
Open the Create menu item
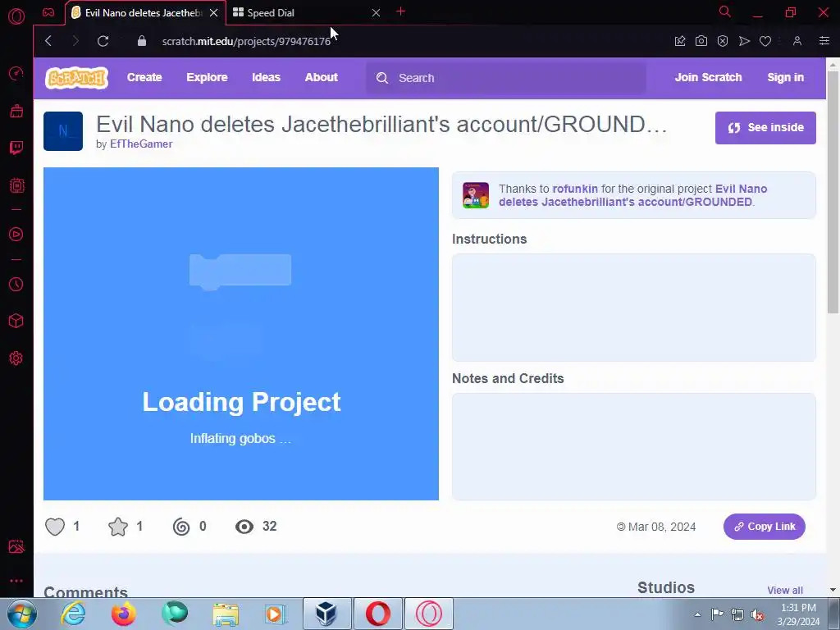[144, 77]
